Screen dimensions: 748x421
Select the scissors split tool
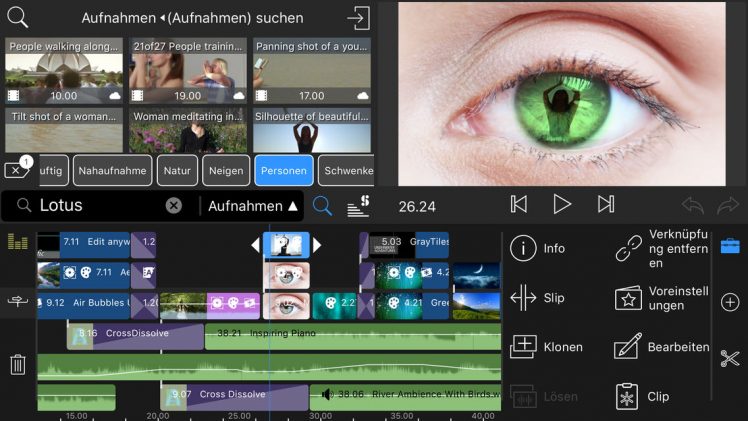pyautogui.click(x=729, y=358)
